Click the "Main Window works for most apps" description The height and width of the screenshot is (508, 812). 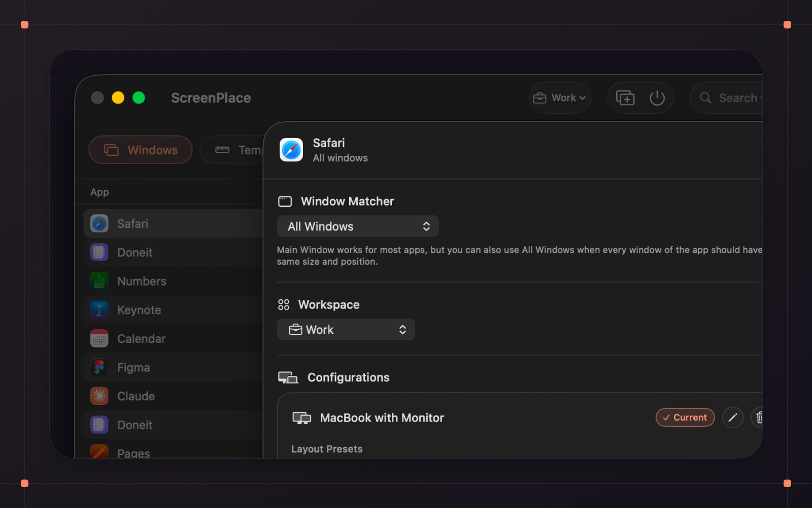click(520, 256)
